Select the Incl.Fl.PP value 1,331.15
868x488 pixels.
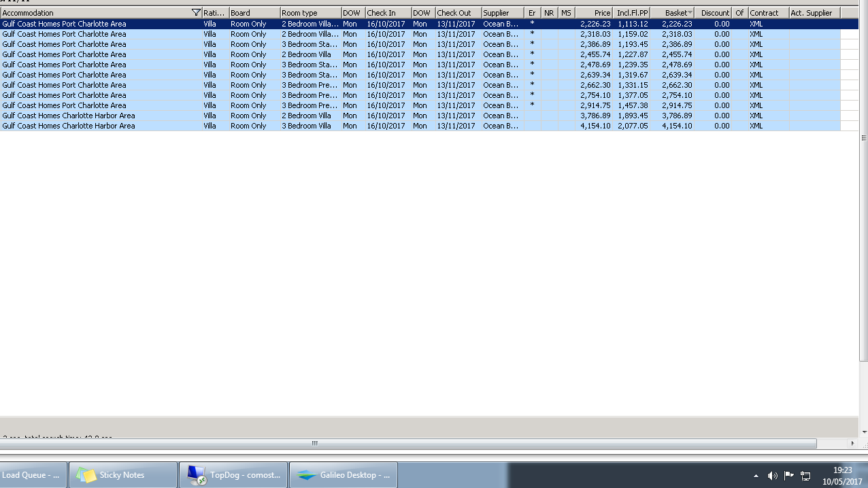tap(633, 85)
